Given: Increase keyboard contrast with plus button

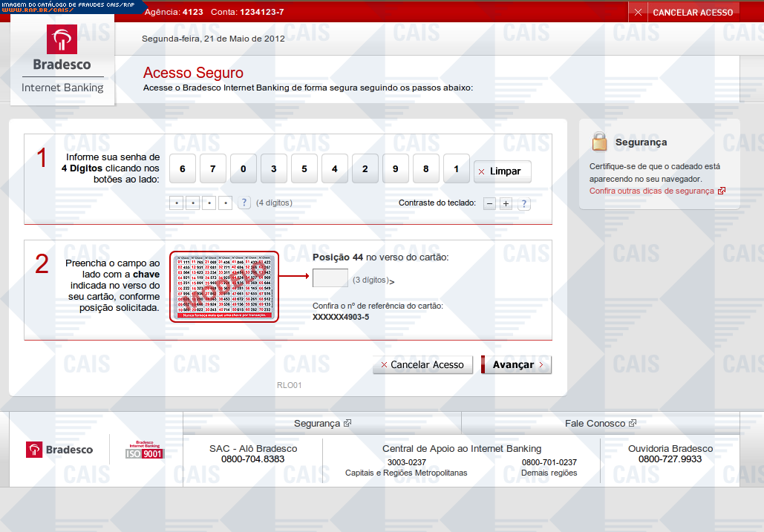Looking at the screenshot, I should click(x=506, y=204).
